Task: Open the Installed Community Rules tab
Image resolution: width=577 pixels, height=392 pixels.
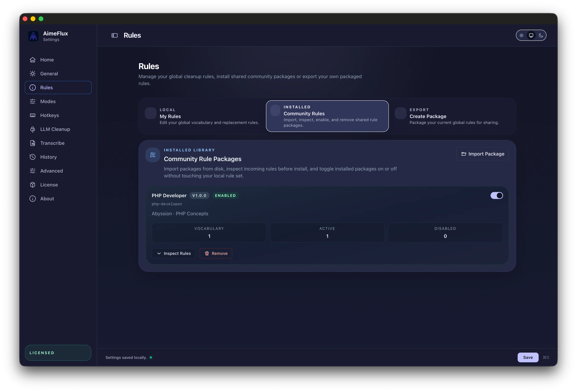Action: pyautogui.click(x=327, y=116)
